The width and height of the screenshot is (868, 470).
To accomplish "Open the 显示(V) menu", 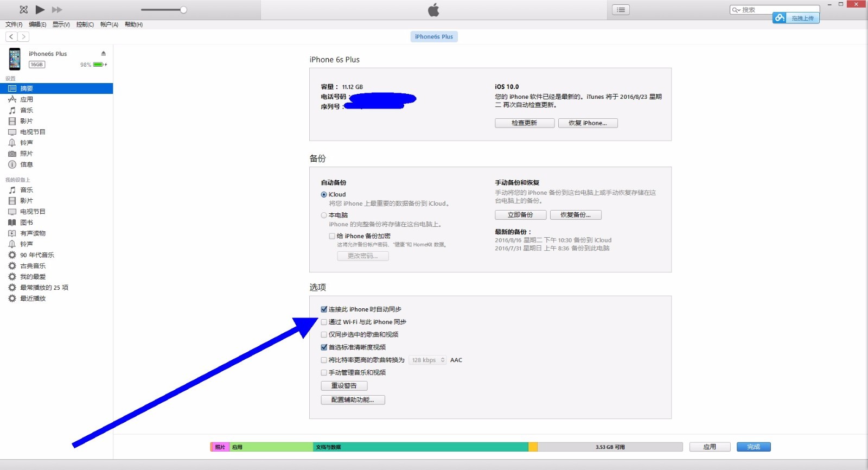I will click(x=61, y=24).
